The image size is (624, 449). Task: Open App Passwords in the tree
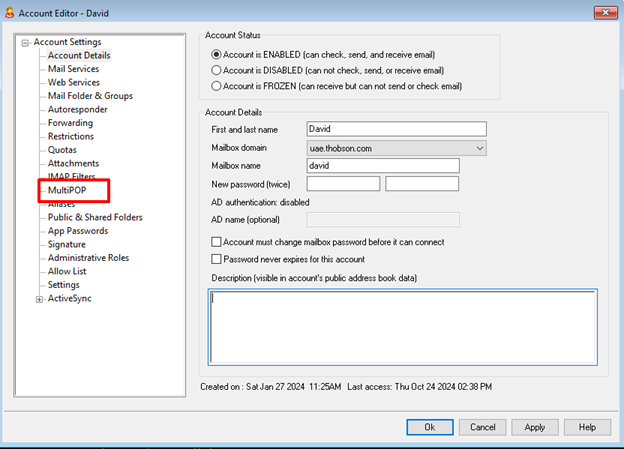(x=78, y=231)
